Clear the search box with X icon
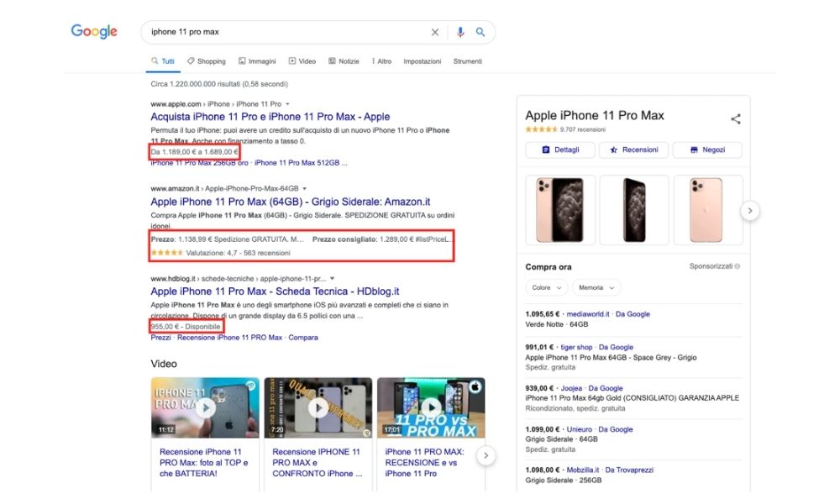 click(x=435, y=32)
